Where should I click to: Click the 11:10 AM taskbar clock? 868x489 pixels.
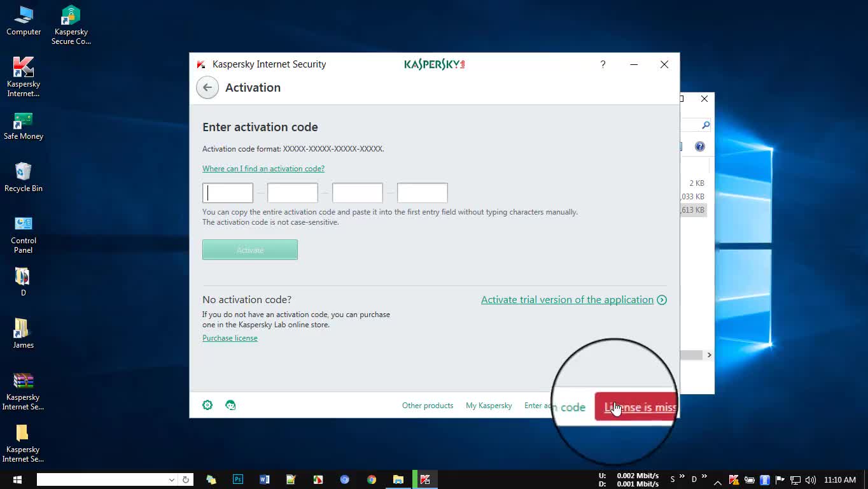[840, 480]
